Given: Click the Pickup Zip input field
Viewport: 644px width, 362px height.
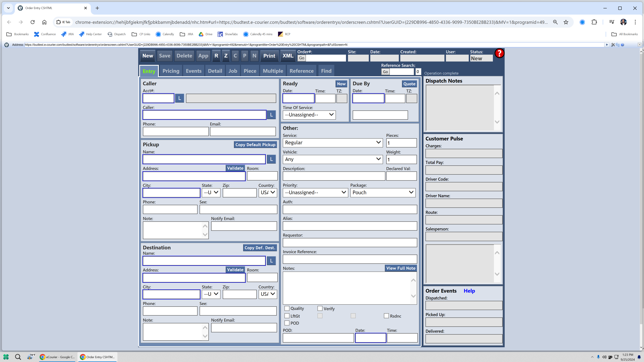Looking at the screenshot, I should tap(239, 193).
